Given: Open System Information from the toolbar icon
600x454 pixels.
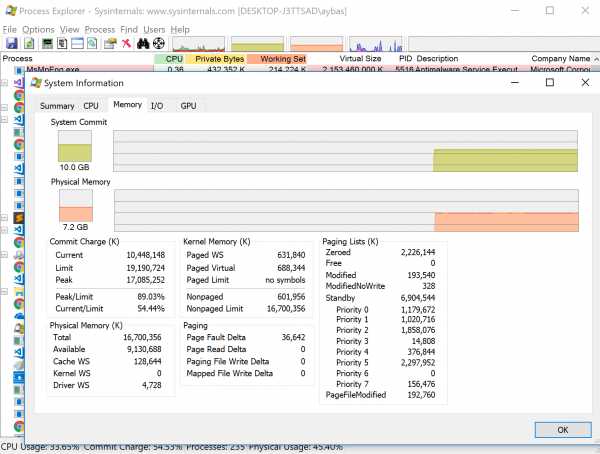Looking at the screenshot, I should tap(47, 43).
